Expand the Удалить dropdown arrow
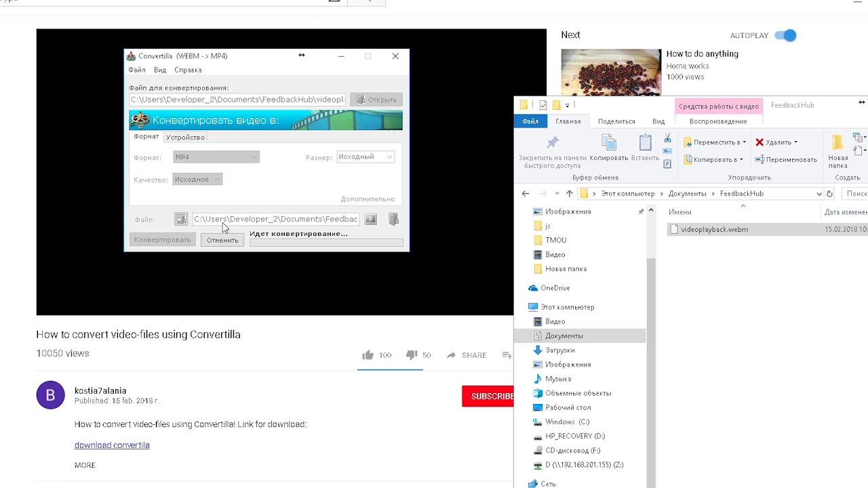The height and width of the screenshot is (488, 868). coord(795,142)
